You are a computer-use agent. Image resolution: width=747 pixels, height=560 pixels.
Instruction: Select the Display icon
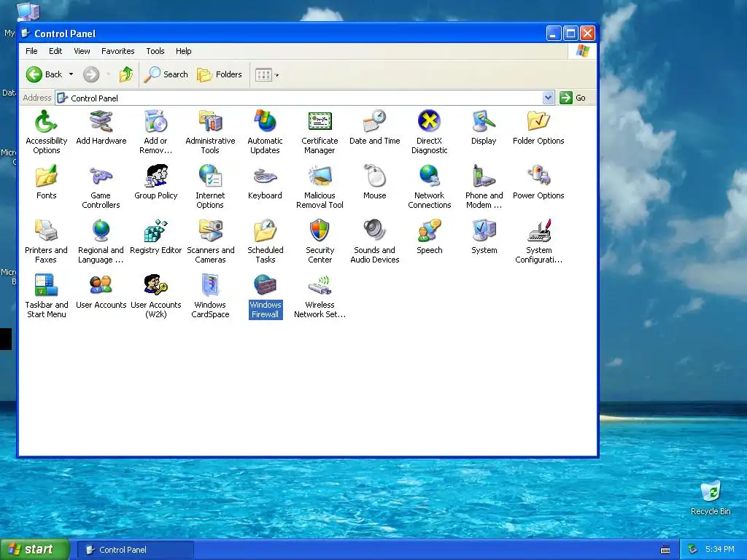(484, 128)
